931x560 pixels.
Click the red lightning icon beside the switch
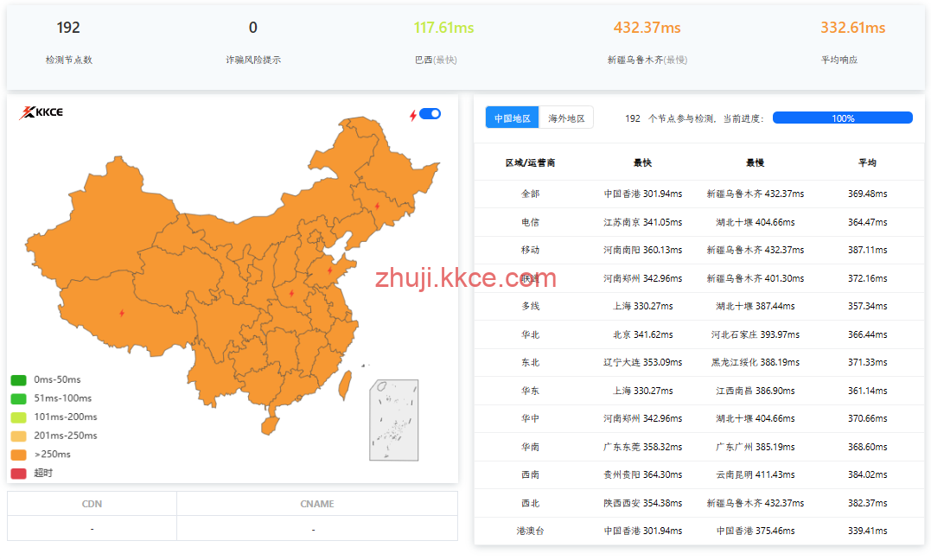pos(412,114)
